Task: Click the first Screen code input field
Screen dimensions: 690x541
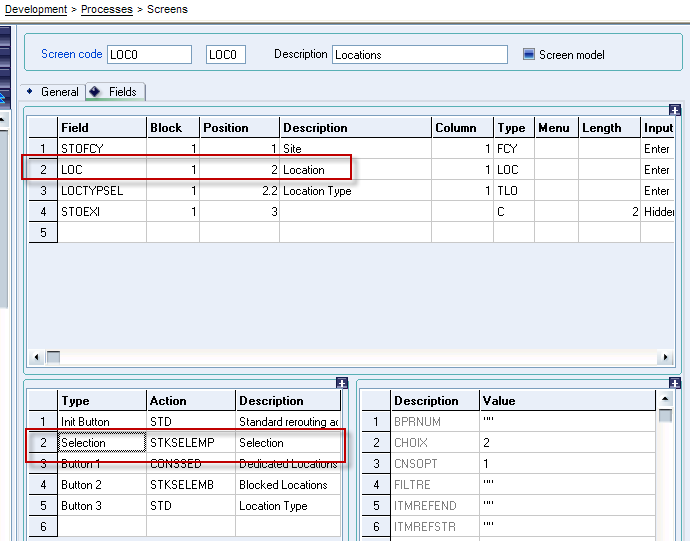Action: [x=148, y=55]
